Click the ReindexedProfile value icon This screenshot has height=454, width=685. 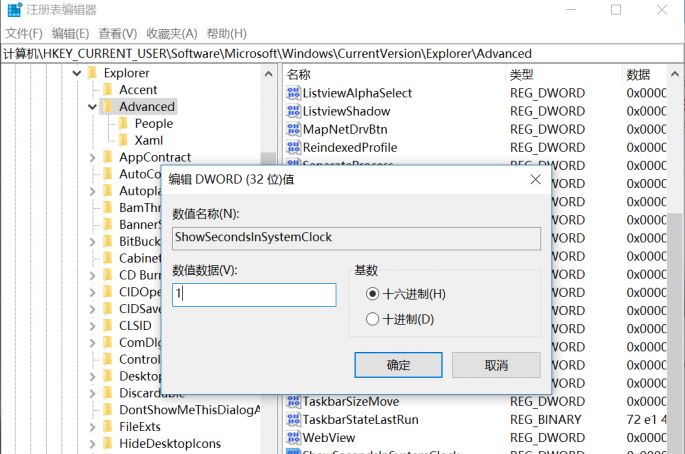tap(293, 147)
